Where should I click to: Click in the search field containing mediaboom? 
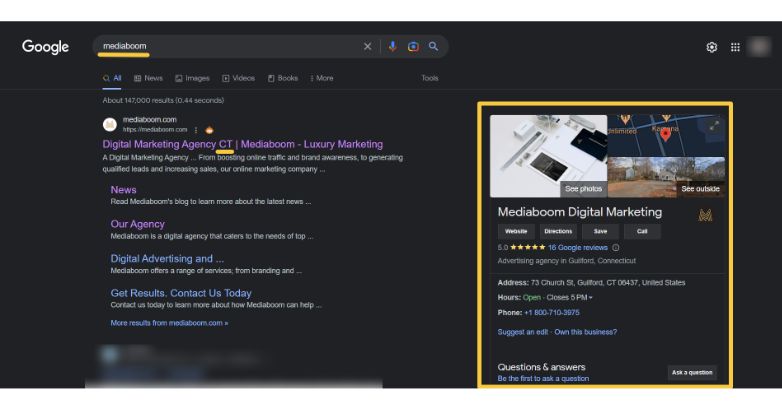coord(229,46)
